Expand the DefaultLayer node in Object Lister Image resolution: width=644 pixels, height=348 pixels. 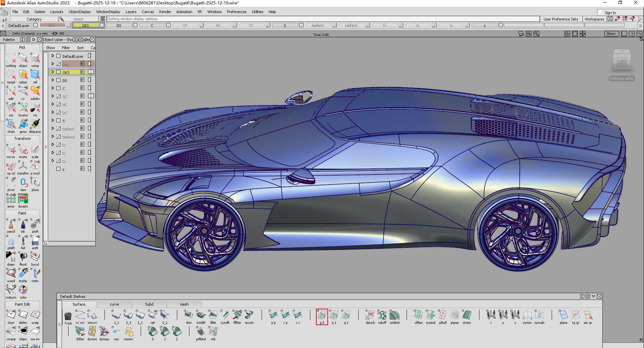tap(53, 56)
